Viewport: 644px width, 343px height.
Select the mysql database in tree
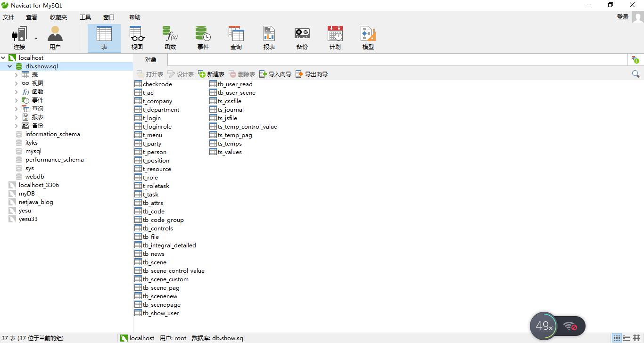pos(33,151)
